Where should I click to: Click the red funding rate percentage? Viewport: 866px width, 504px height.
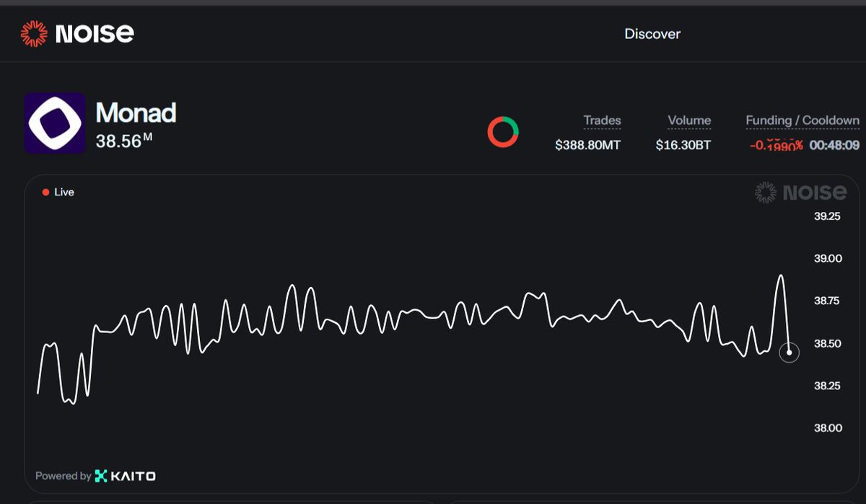[x=776, y=145]
